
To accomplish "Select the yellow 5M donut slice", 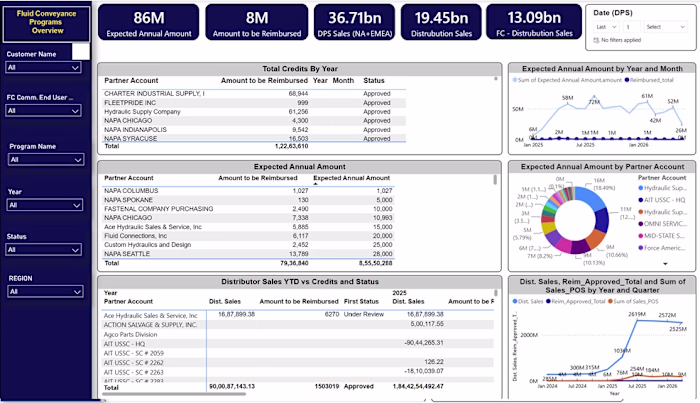I will click(x=548, y=227).
